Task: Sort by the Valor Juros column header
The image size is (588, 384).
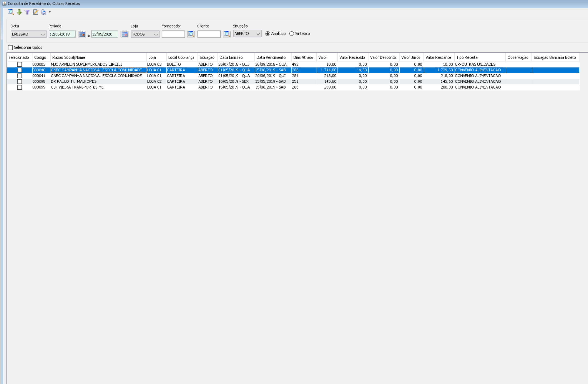Action: coord(412,57)
